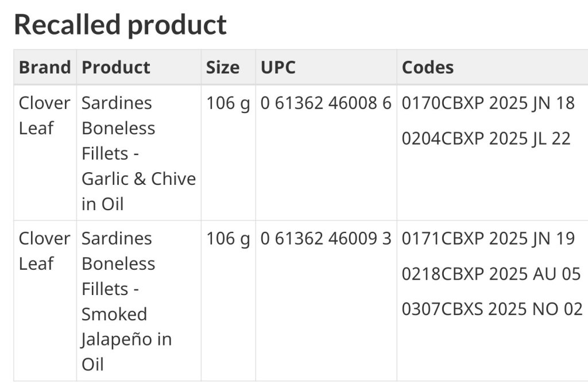Select UPC 0 61362 46009 3
The width and height of the screenshot is (588, 384).
(326, 238)
